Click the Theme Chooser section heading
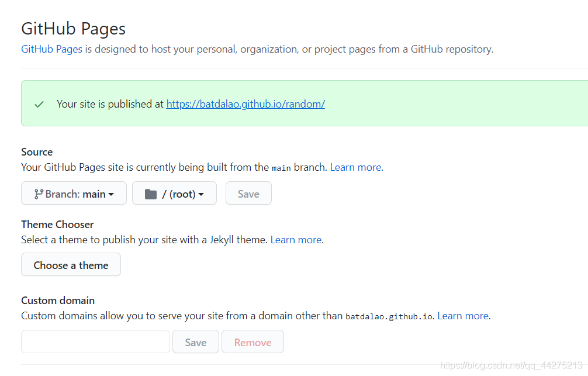This screenshot has width=588, height=376. coord(57,225)
